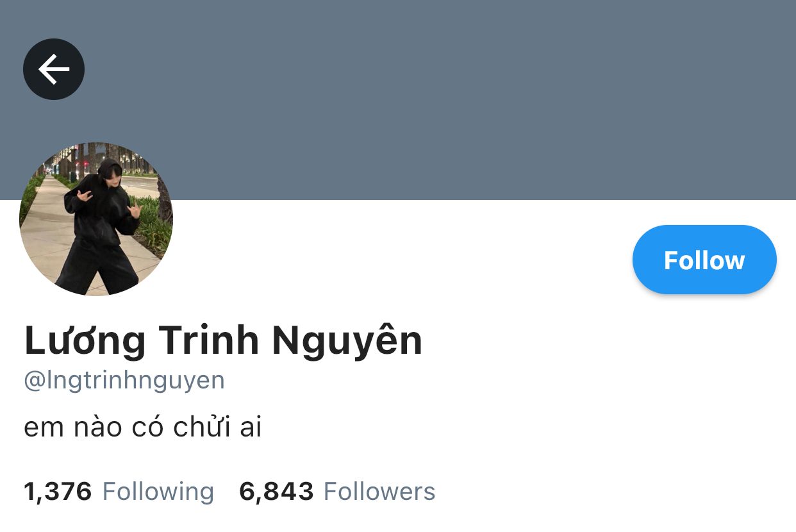Follow Lương Trinh Nguyên

704,260
